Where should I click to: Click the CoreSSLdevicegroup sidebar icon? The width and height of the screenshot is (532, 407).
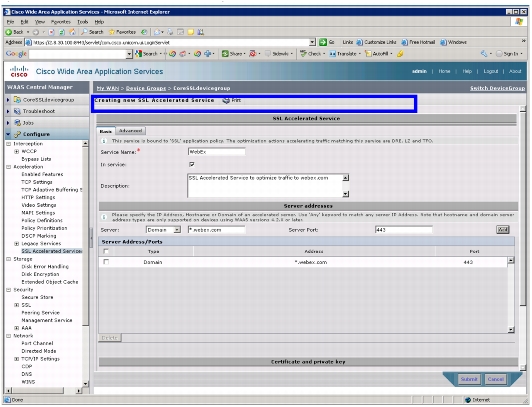(x=17, y=100)
